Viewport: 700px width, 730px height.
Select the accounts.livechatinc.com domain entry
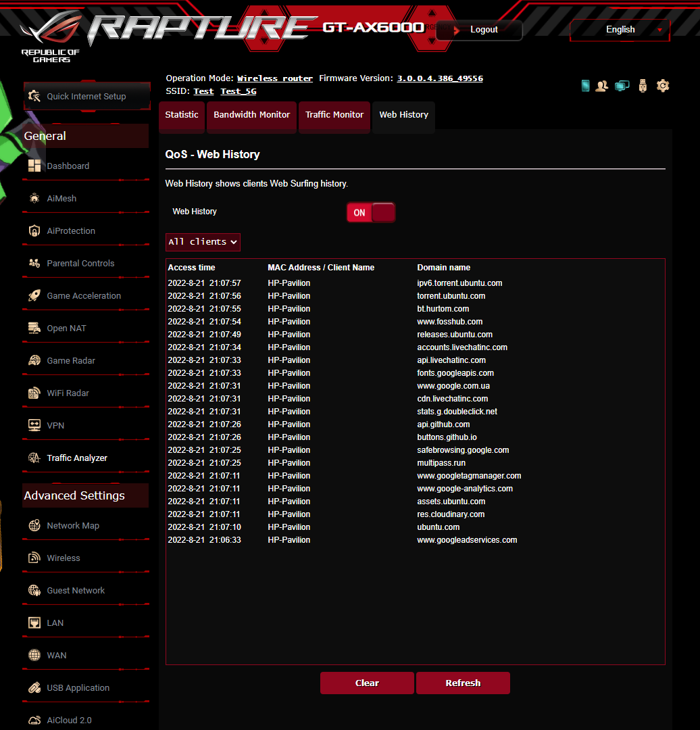click(x=461, y=347)
